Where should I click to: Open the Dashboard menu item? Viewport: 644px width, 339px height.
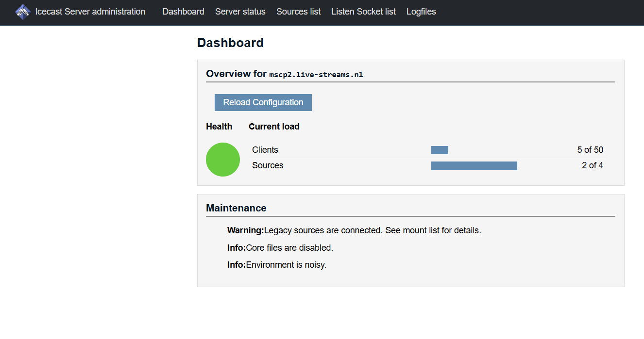(183, 12)
